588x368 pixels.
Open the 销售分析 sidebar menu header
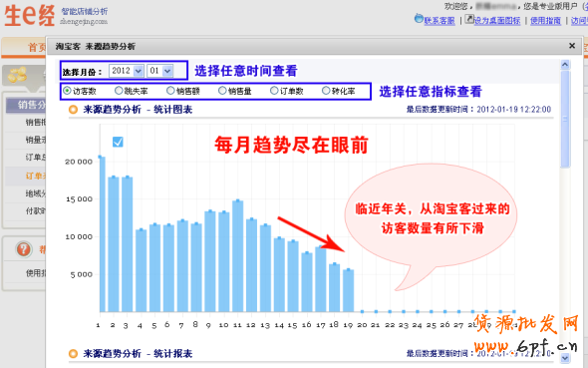click(x=26, y=106)
